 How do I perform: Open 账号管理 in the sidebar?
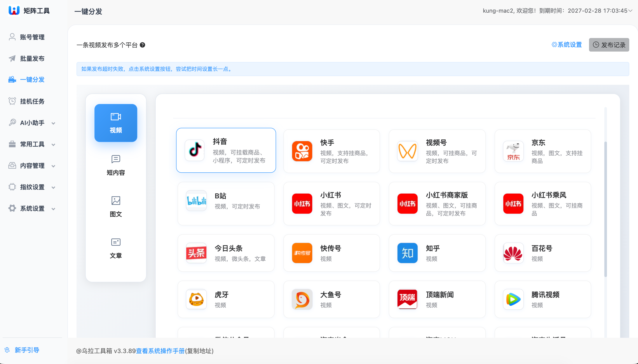pos(32,37)
